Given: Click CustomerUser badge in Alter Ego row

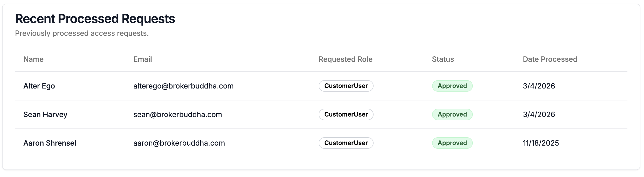Looking at the screenshot, I should pos(346,86).
